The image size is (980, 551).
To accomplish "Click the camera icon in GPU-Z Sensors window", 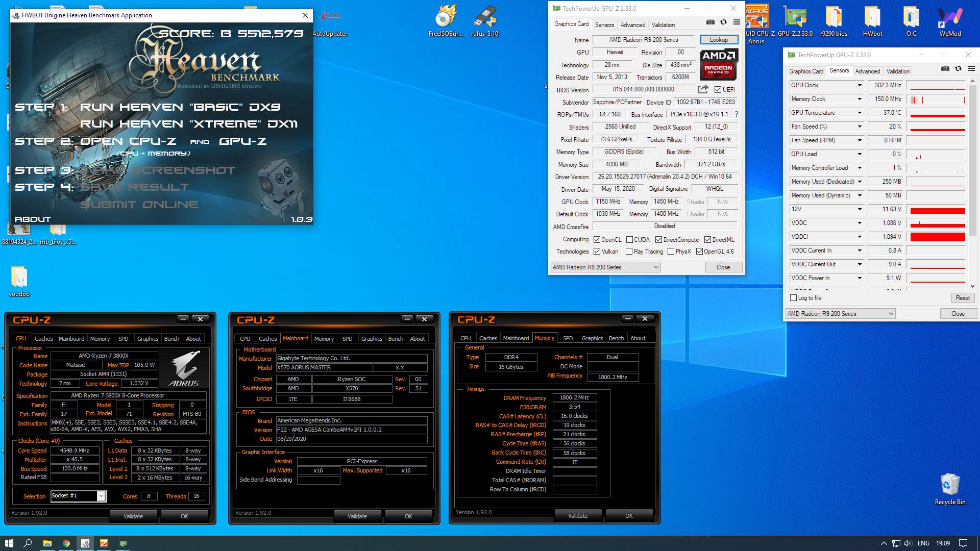I will (x=945, y=69).
